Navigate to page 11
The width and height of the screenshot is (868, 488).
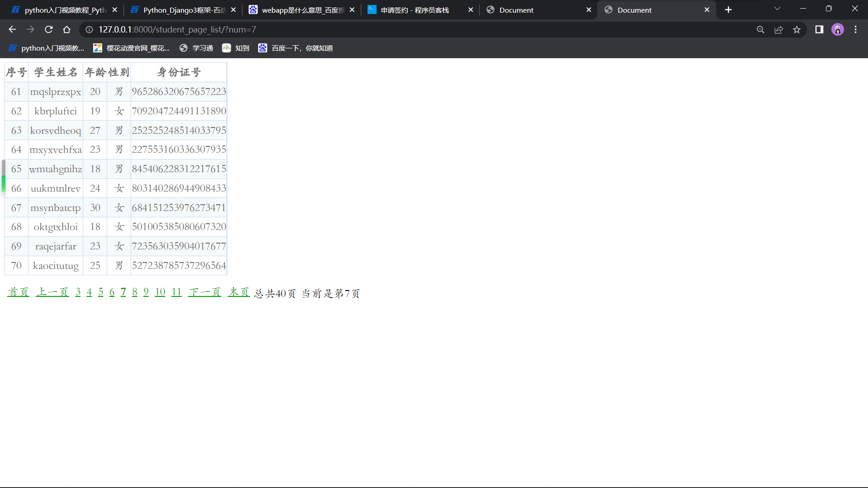pos(176,292)
